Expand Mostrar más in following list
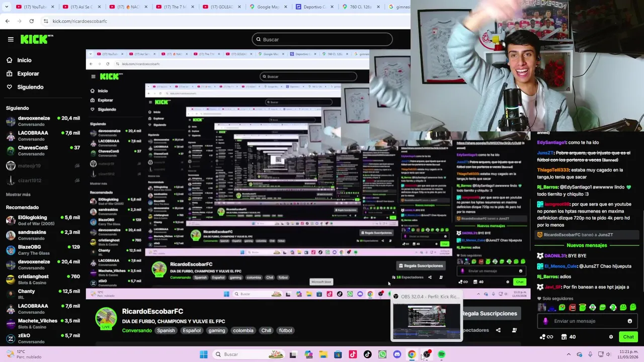Screen dimensions: 644x362 click(18, 195)
